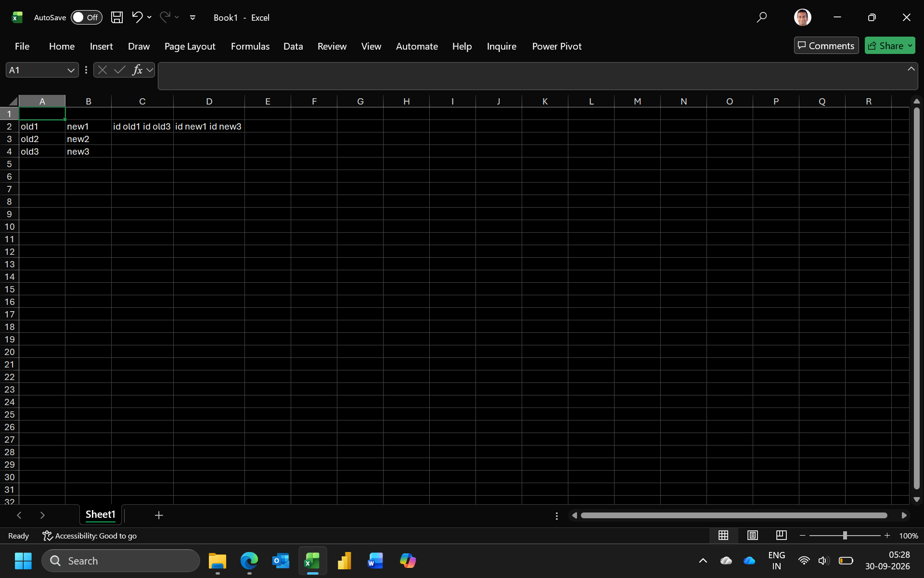This screenshot has width=924, height=578.
Task: Click the zoom slider handle
Action: 845,536
